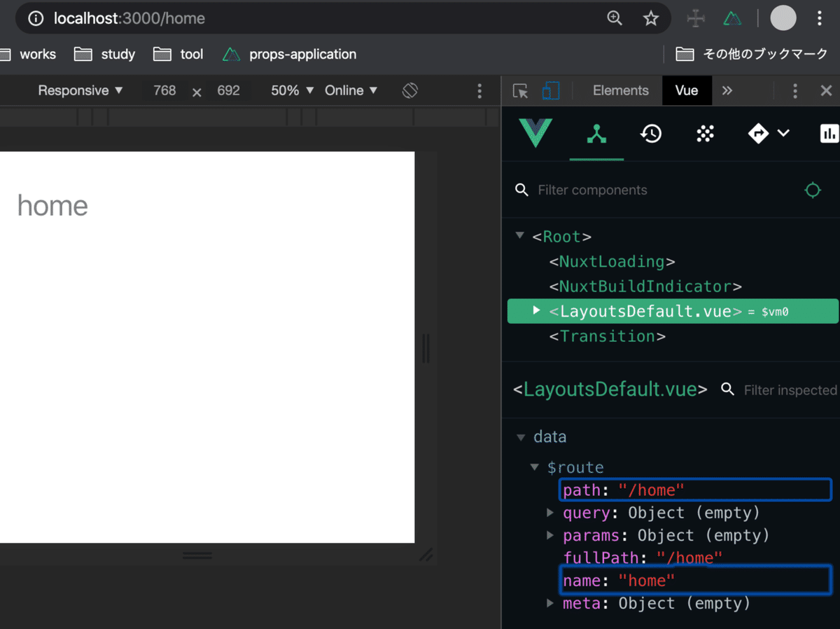Switch to the Elements tab

pos(619,90)
